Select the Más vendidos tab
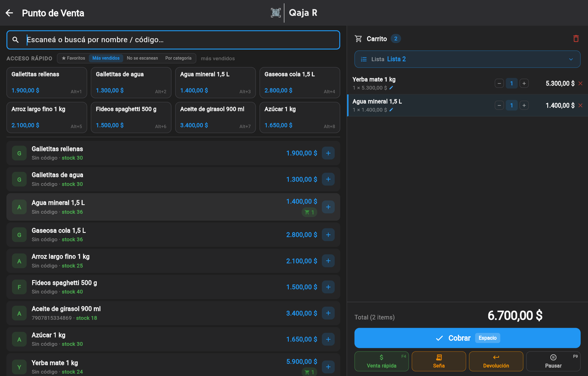This screenshot has height=376, width=588. point(106,58)
